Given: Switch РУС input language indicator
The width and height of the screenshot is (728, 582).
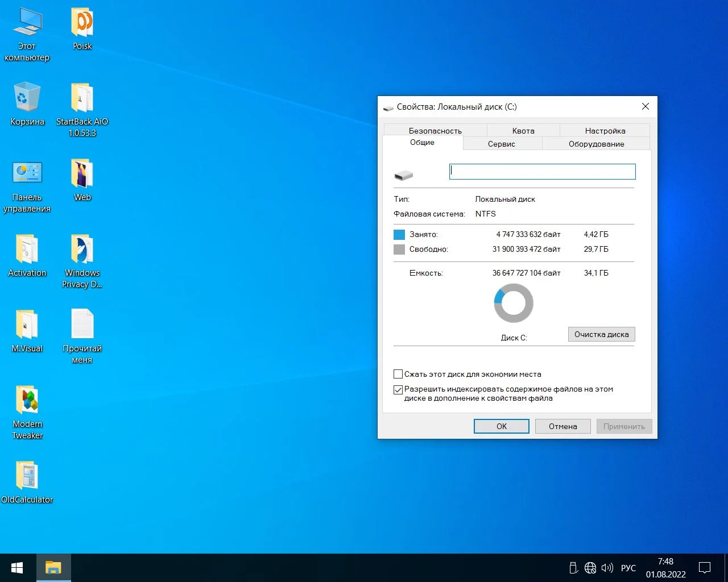Looking at the screenshot, I should (x=628, y=568).
